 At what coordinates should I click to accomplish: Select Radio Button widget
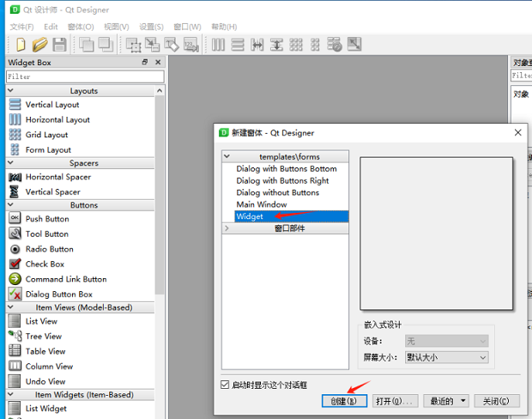81,249
